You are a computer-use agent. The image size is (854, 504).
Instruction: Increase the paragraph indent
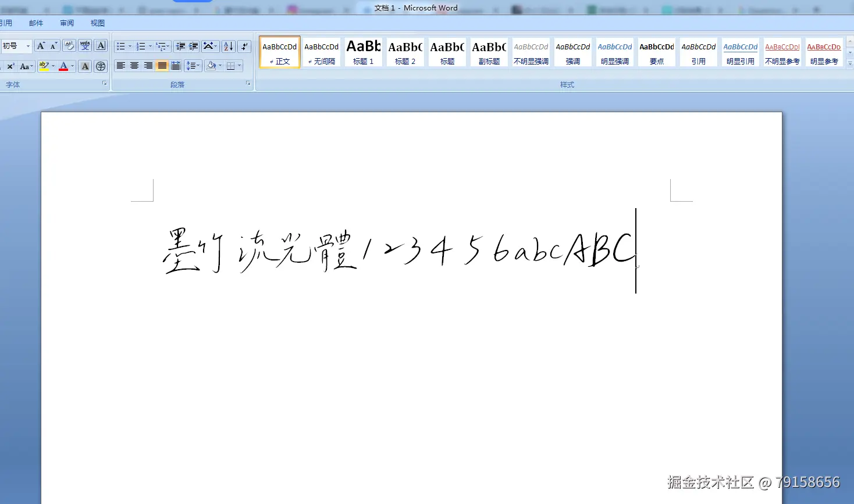click(194, 47)
